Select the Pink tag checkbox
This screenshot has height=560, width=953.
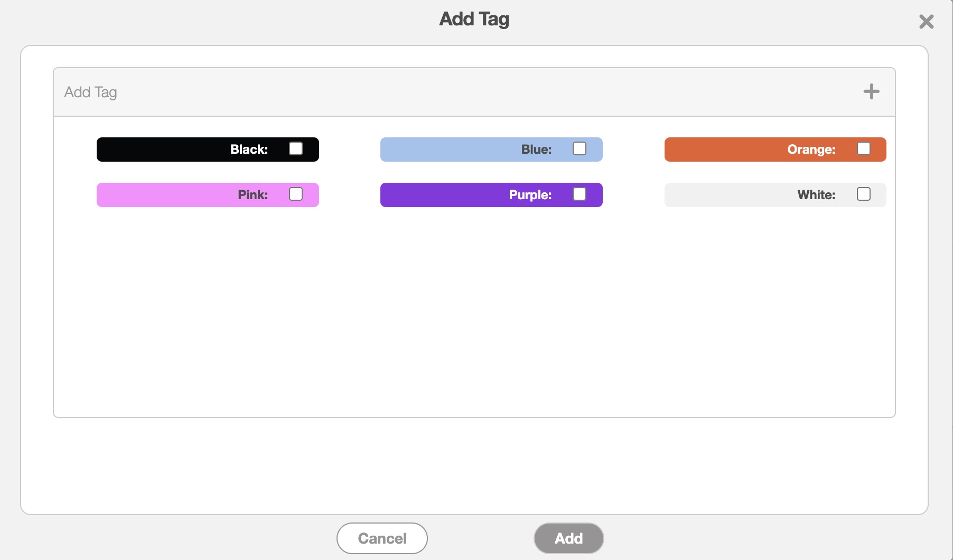click(x=296, y=194)
